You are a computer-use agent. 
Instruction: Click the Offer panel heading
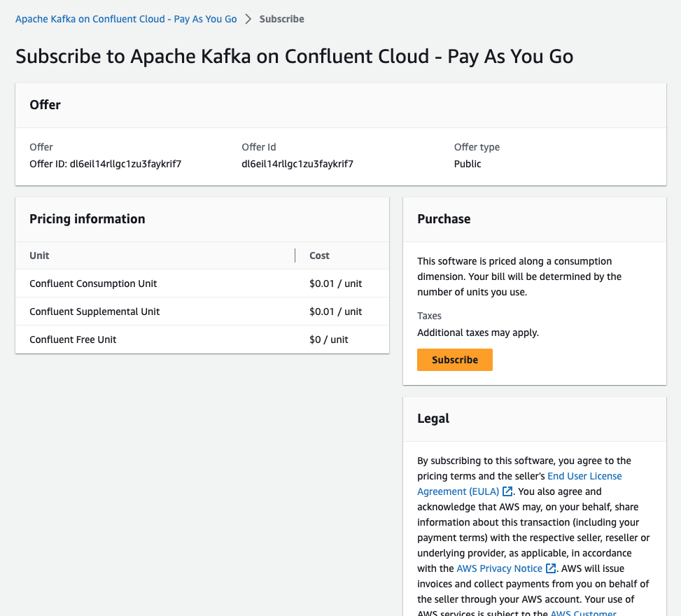pos(45,105)
